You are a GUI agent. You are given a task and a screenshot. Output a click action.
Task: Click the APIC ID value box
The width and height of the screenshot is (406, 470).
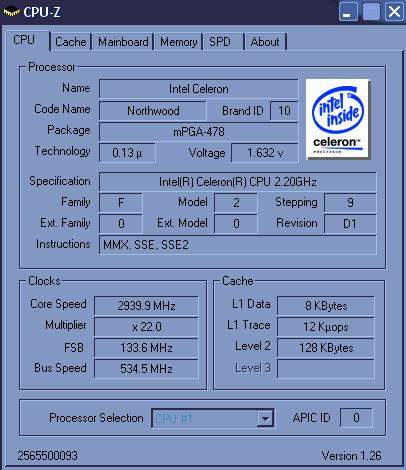tap(356, 418)
